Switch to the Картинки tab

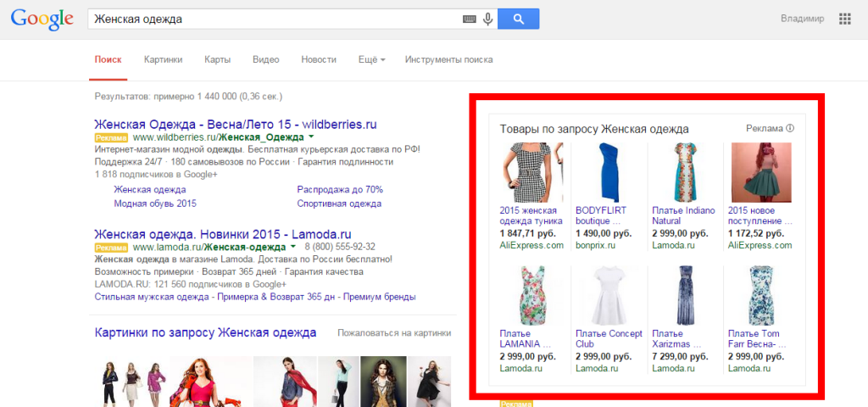click(164, 60)
